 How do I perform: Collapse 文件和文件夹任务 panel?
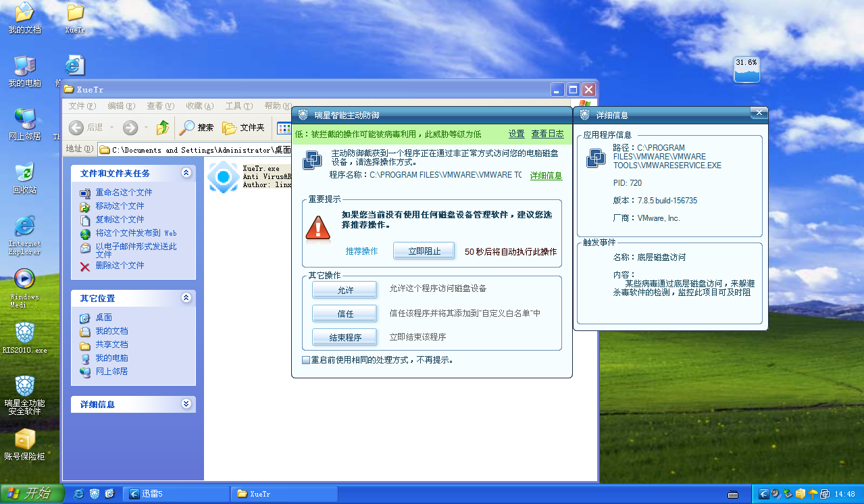(x=186, y=173)
